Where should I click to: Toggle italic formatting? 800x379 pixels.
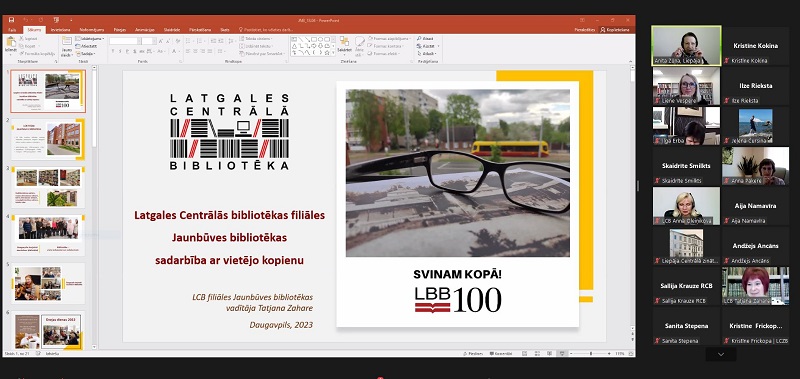pyautogui.click(x=120, y=52)
